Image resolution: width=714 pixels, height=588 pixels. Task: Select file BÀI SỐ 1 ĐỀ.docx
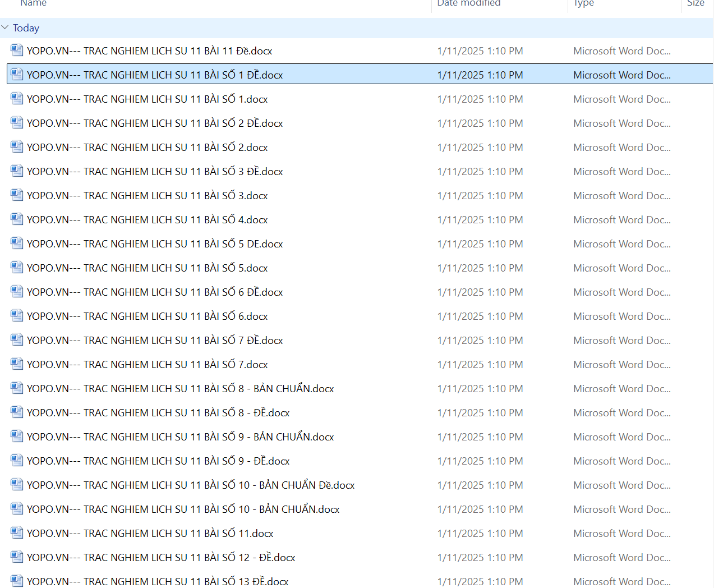coord(155,75)
